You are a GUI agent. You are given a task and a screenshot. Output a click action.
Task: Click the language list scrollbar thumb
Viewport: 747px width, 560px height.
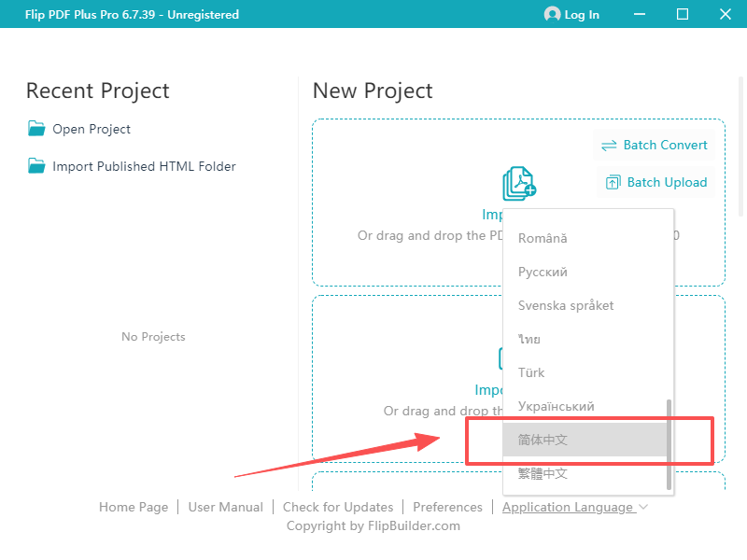(x=668, y=443)
